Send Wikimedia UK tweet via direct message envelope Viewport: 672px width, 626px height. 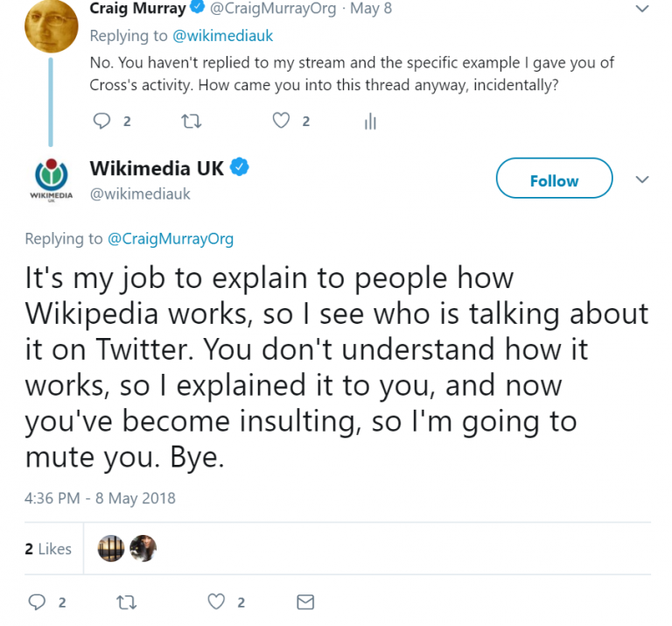[305, 601]
